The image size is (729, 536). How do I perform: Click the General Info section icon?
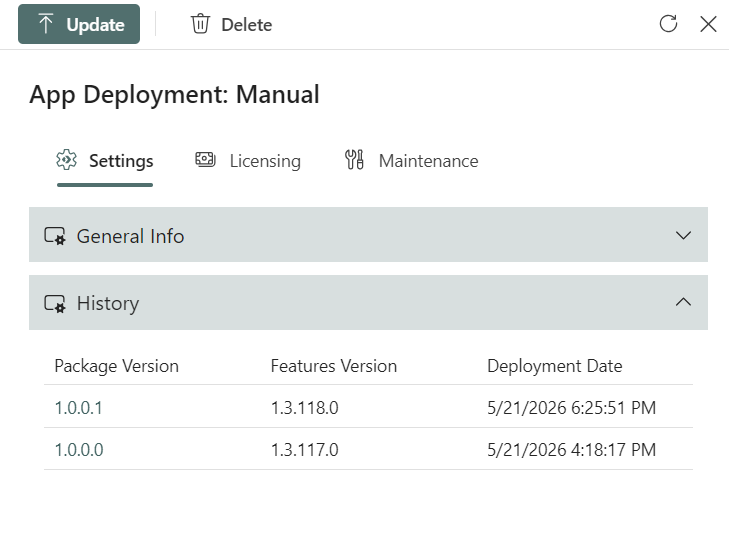click(55, 236)
